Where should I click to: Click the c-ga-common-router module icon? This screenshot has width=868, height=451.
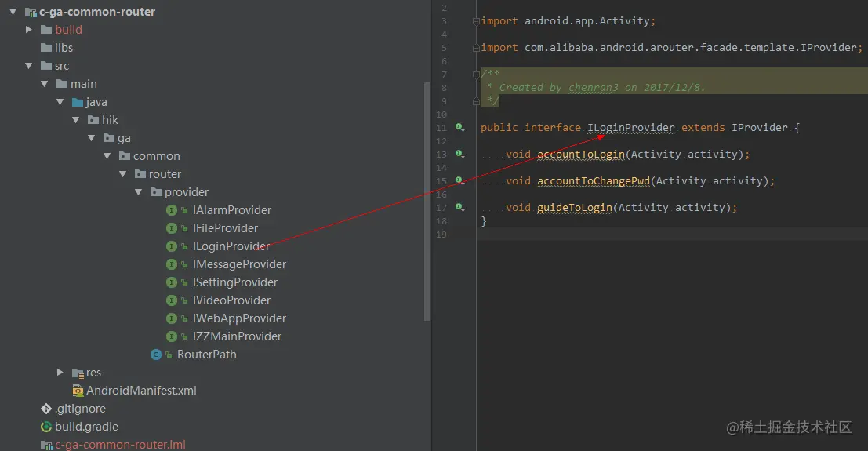coord(31,12)
